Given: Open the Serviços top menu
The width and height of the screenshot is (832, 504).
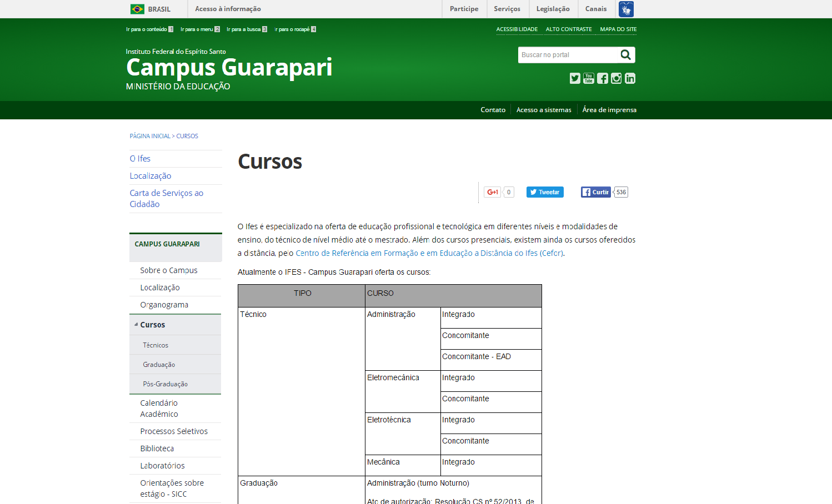Looking at the screenshot, I should [507, 9].
